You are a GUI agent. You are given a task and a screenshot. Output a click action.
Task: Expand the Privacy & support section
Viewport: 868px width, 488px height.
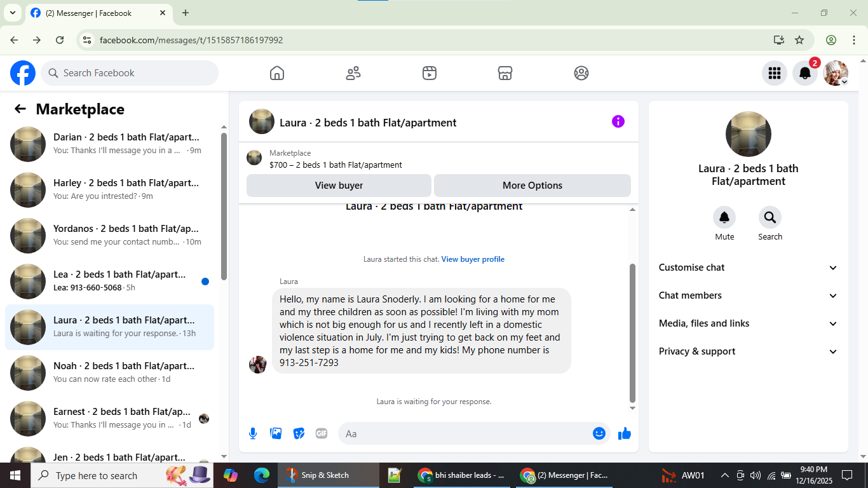coord(749,351)
